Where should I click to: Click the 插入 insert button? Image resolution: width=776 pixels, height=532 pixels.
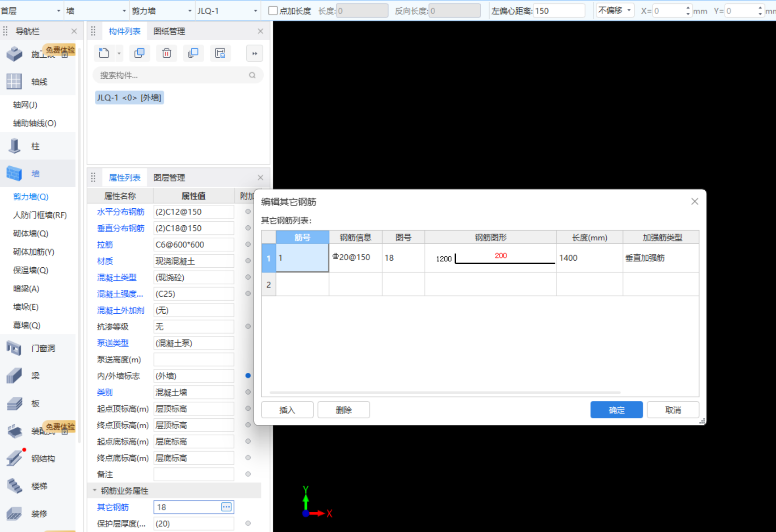coord(287,410)
